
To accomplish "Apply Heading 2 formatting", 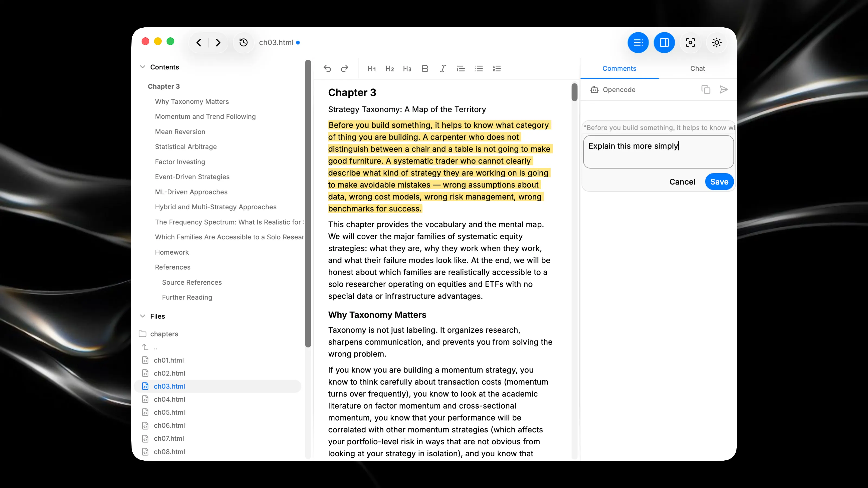I will click(x=390, y=69).
